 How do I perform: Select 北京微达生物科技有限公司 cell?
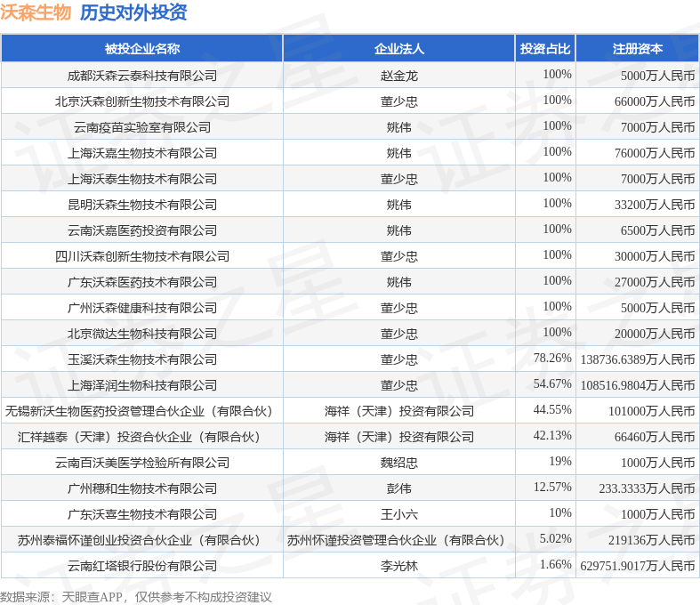point(142,334)
